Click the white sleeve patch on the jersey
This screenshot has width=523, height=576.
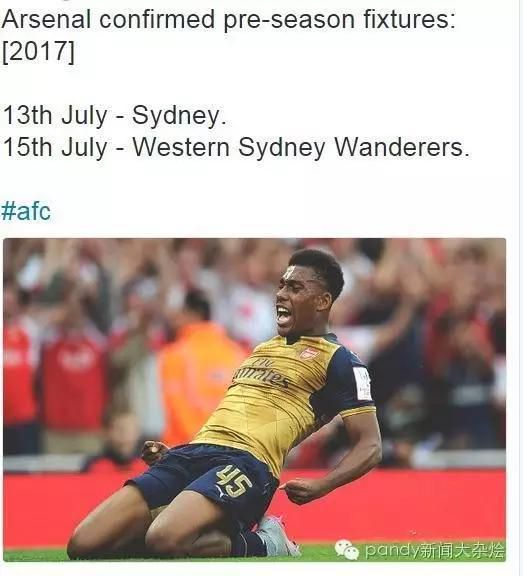click(x=363, y=383)
